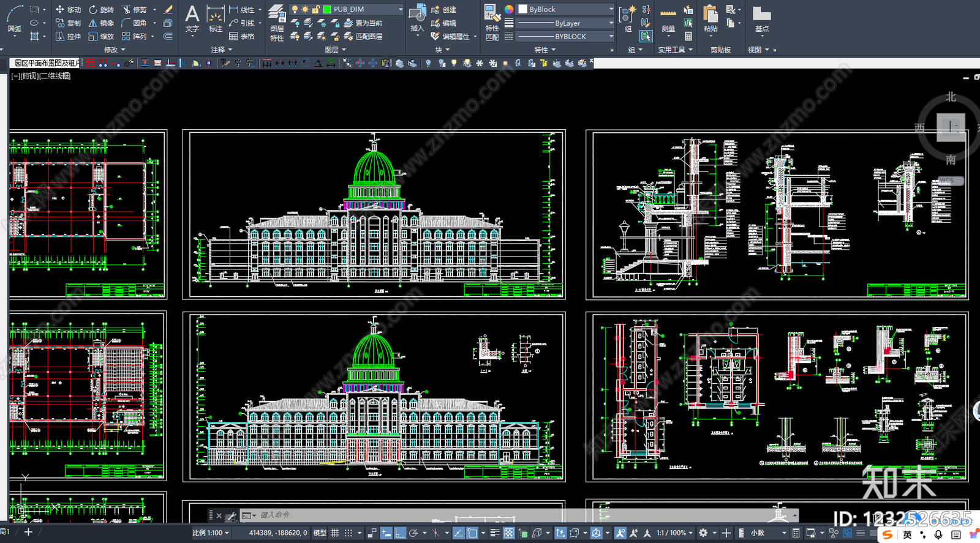Select the Dimension (标注) tool
Viewport: 980px width, 543px height.
(216, 18)
